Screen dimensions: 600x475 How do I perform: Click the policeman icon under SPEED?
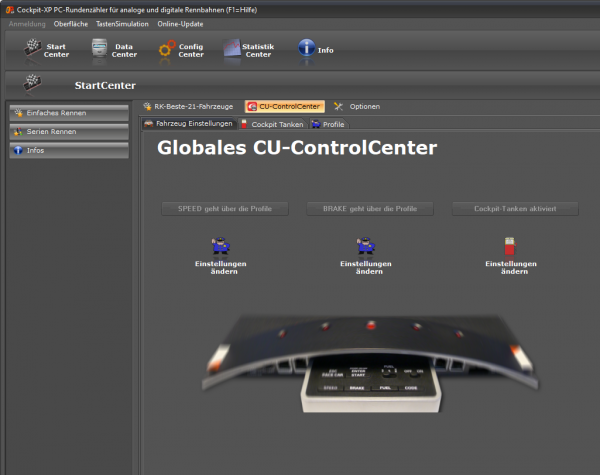(221, 245)
